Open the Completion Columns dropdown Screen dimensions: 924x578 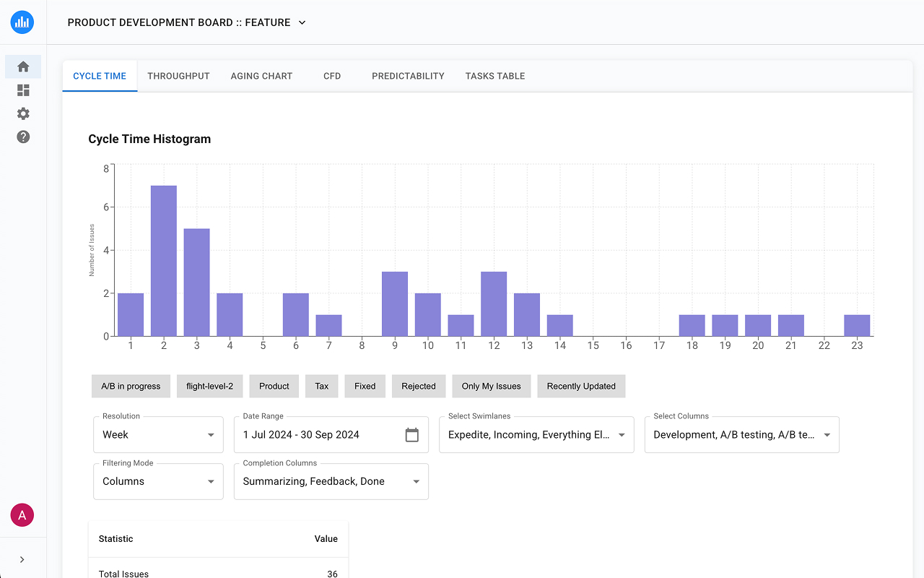coord(331,481)
